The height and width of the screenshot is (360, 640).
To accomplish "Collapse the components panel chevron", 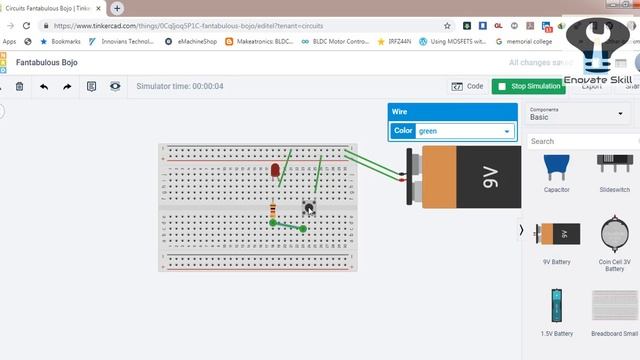I will 521,230.
